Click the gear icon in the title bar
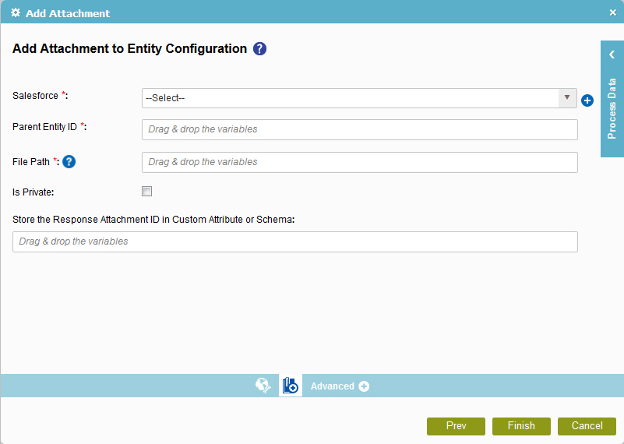Screen dimensions: 624x444 pyautogui.click(x=16, y=13)
